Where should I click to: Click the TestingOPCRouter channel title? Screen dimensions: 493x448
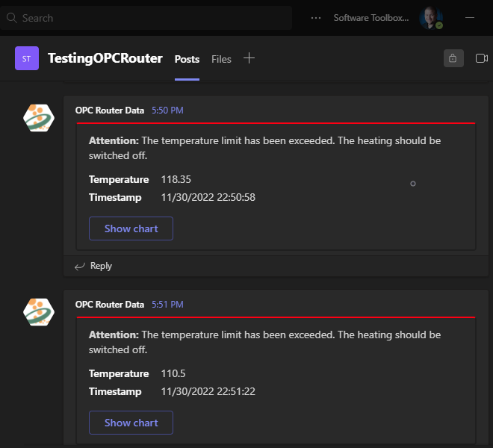pos(105,58)
